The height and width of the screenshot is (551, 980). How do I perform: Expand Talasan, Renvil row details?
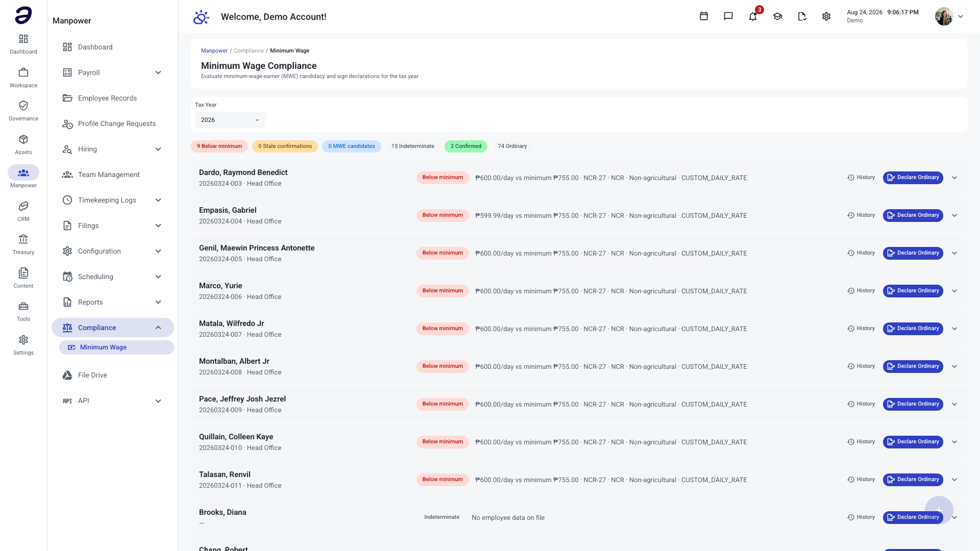point(954,480)
